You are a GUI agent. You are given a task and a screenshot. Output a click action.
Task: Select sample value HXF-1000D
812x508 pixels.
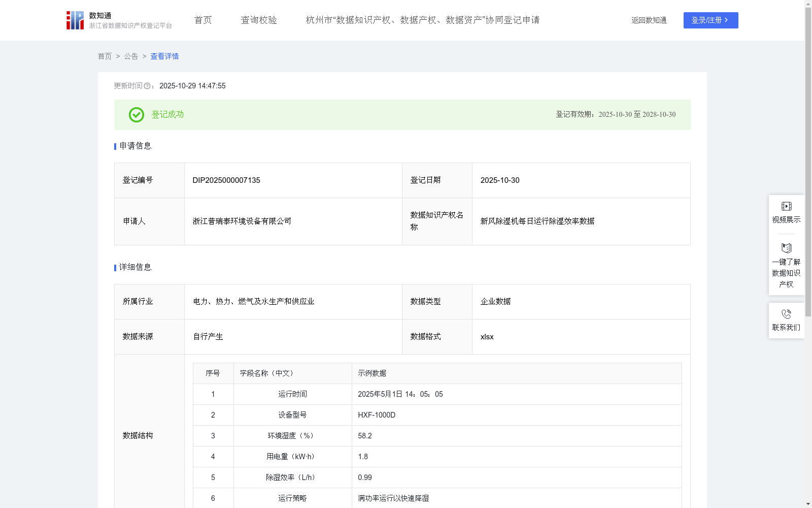(x=377, y=415)
